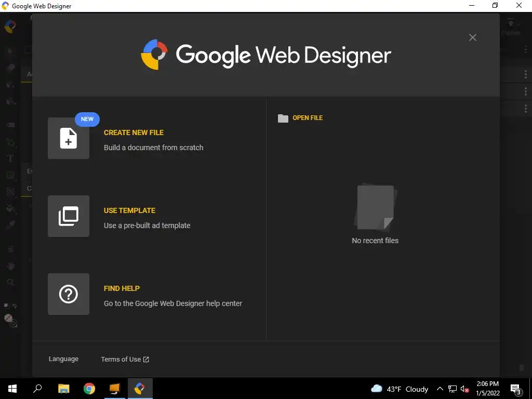The width and height of the screenshot is (532, 399).
Task: Click the muted volume icon in tray
Action: 465,389
